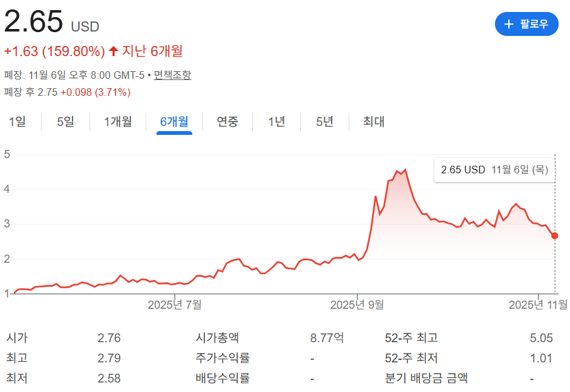Screen dimensions: 570x392
Task: Switch to the 1일 chart tab
Action: 18,122
